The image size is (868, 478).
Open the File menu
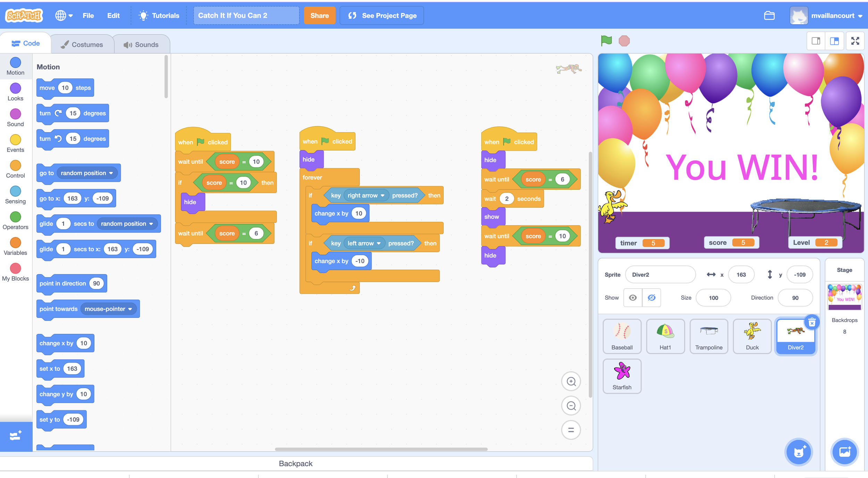click(88, 16)
